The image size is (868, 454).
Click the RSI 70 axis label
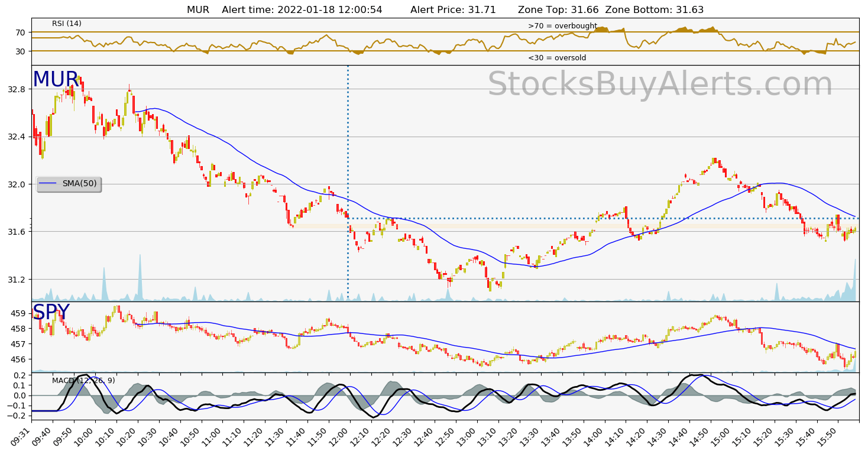point(20,32)
